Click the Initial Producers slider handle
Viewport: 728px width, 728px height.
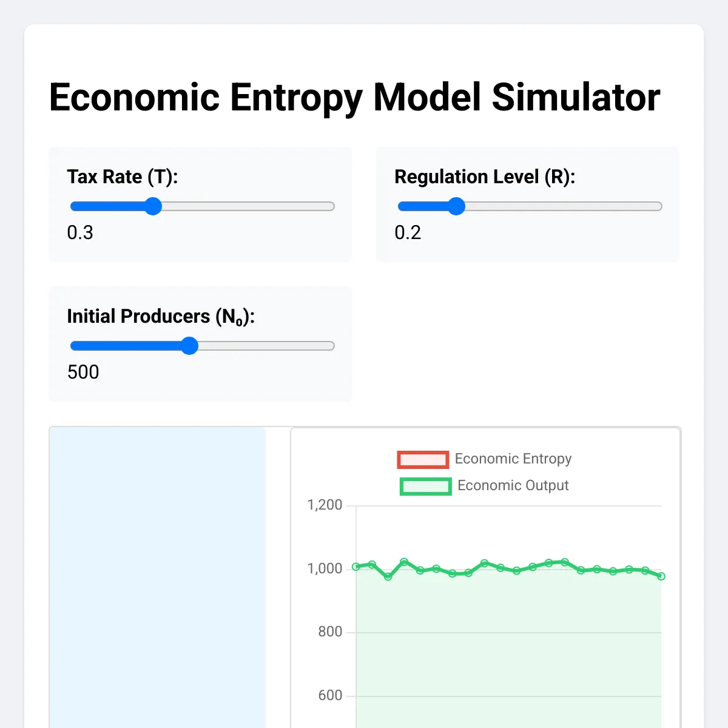tap(189, 345)
